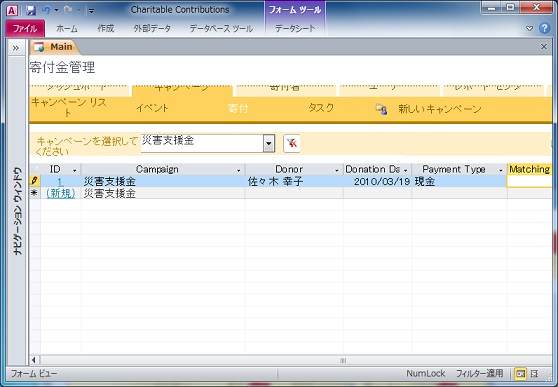The height and width of the screenshot is (387, 558).
Task: Open the タスク sub tab
Action: click(x=321, y=108)
